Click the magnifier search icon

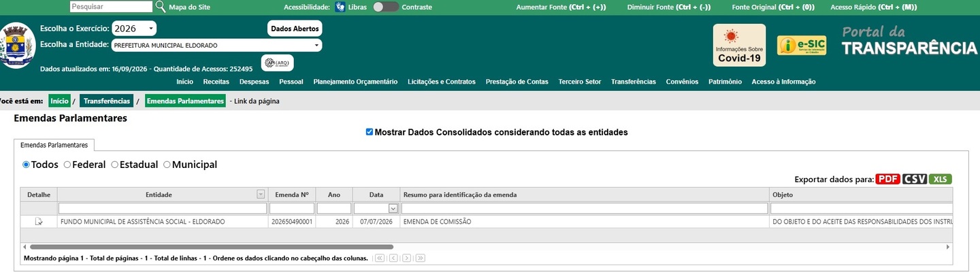[161, 7]
